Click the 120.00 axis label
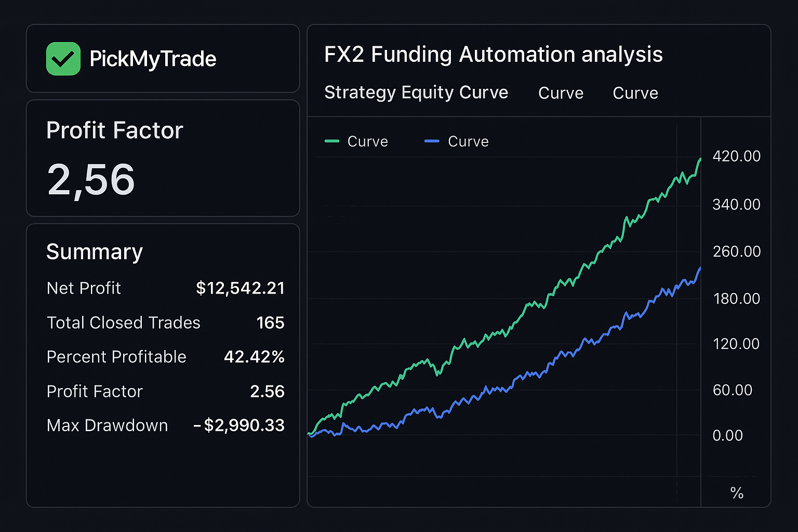 736,344
